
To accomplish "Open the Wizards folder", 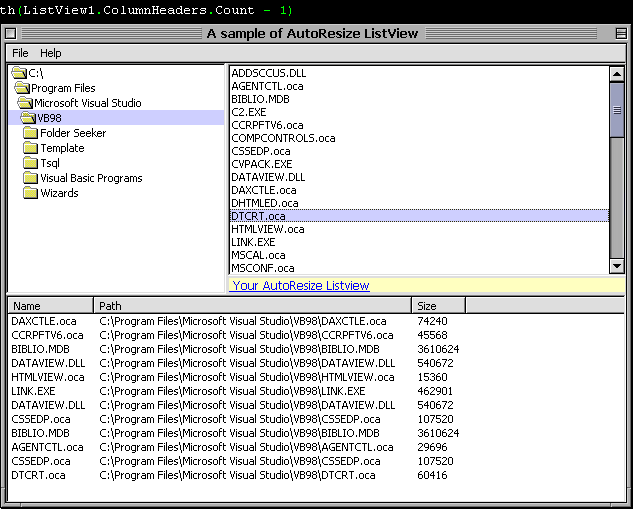I will pyautogui.click(x=31, y=193).
